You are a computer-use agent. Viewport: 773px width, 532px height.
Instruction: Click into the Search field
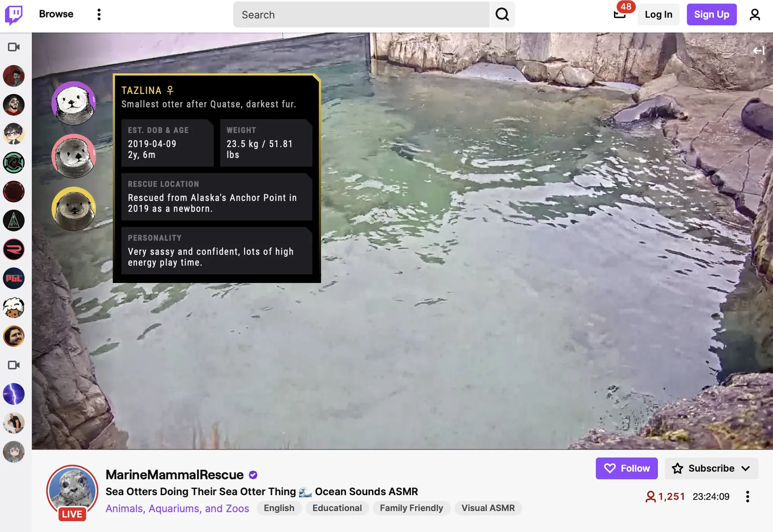361,15
